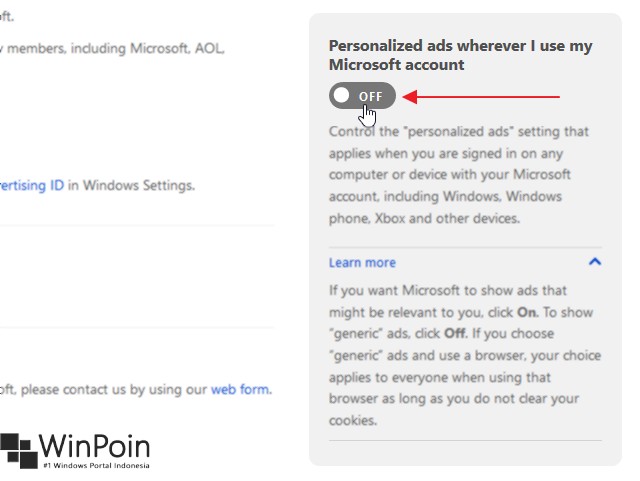Viewport: 640px width, 481px height.
Task: Click the white knob of the switch
Action: (343, 96)
